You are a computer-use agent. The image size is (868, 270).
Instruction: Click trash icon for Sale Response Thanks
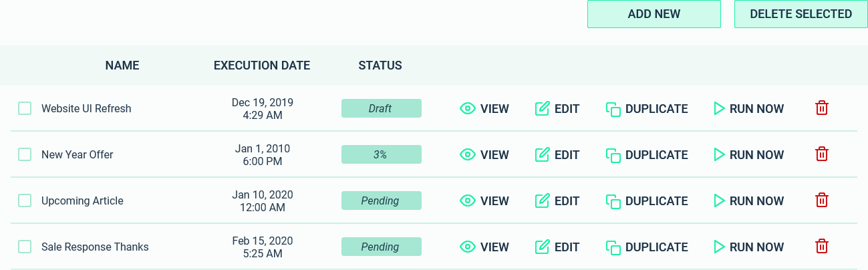pyautogui.click(x=822, y=247)
